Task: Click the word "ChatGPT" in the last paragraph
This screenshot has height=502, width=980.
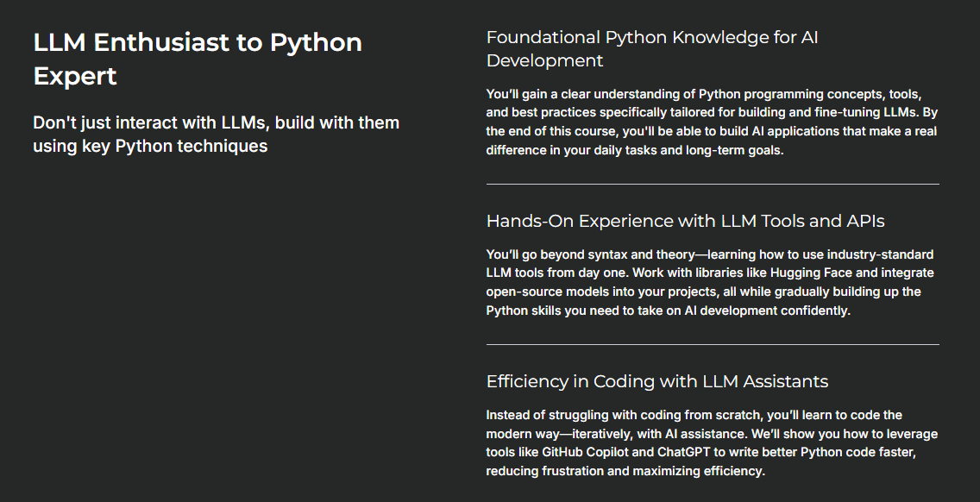Action: click(x=684, y=452)
